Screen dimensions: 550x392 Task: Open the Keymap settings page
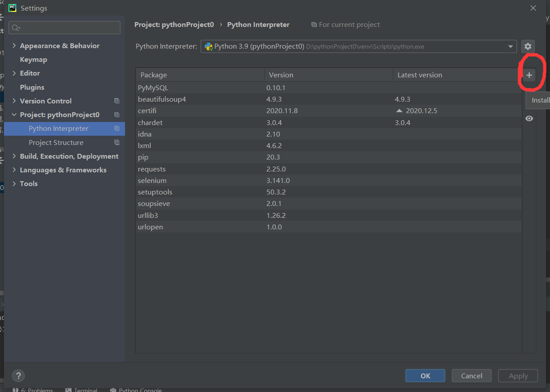(34, 59)
